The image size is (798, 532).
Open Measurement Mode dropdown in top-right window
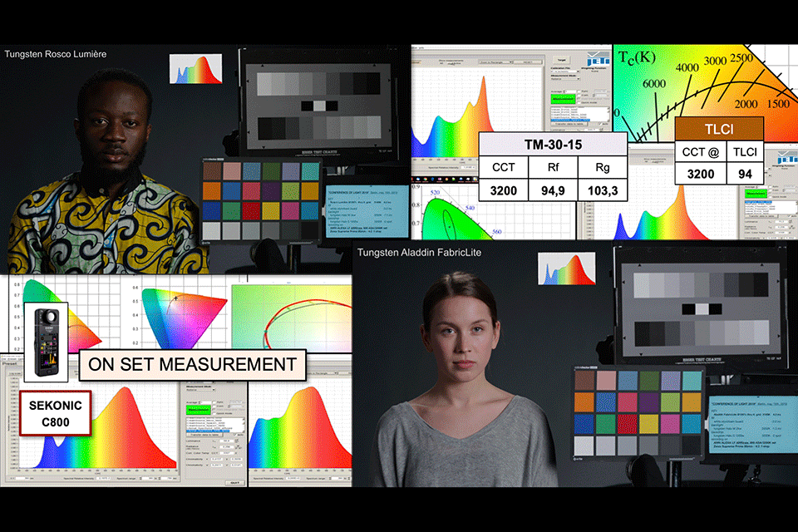pyautogui.click(x=565, y=79)
